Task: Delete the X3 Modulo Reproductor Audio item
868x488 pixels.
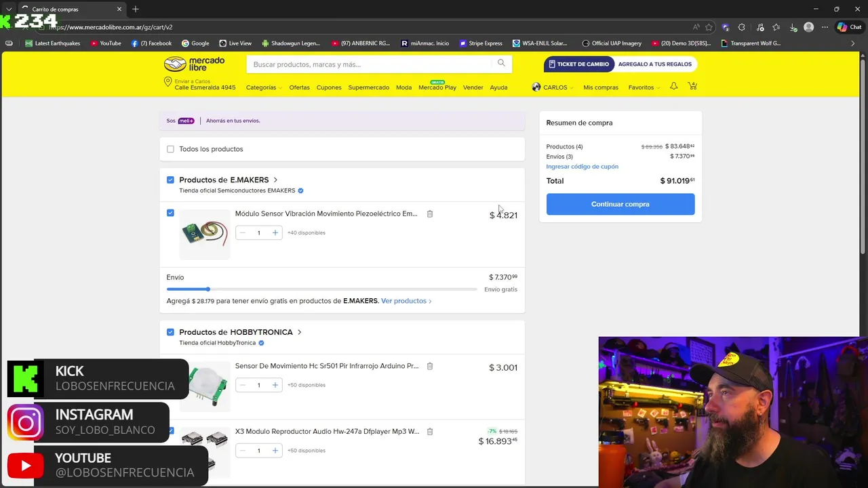Action: pos(430,431)
